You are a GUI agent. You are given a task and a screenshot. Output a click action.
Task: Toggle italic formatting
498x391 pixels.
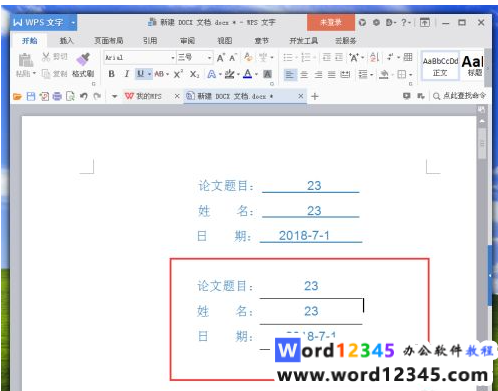pos(127,74)
